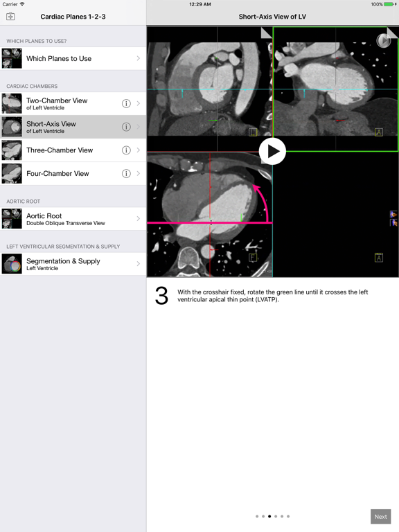Open the Four-Chamber View item
Image resolution: width=399 pixels, height=532 pixels.
coord(73,173)
